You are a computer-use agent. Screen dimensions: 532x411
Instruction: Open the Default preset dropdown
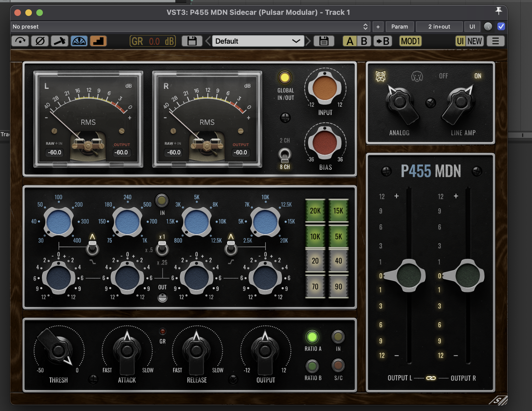[258, 41]
